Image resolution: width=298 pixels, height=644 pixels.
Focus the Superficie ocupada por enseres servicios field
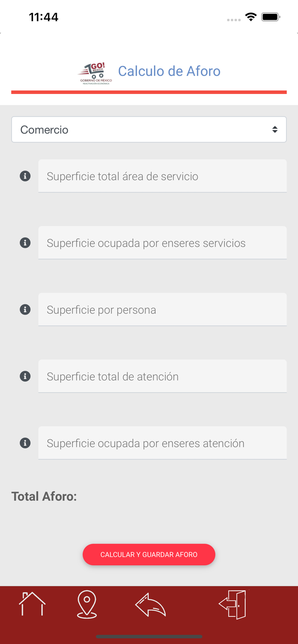point(163,243)
